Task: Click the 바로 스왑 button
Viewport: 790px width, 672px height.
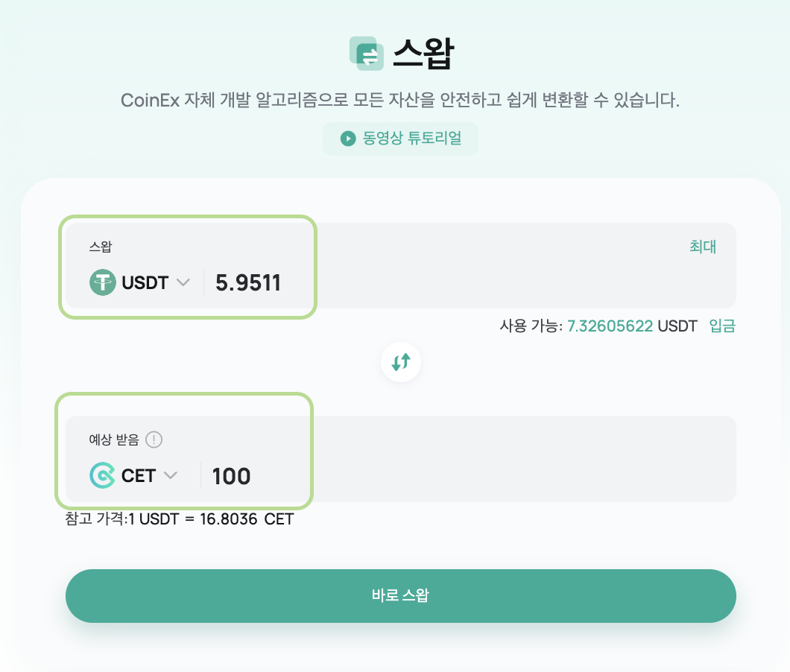Action: tap(400, 595)
